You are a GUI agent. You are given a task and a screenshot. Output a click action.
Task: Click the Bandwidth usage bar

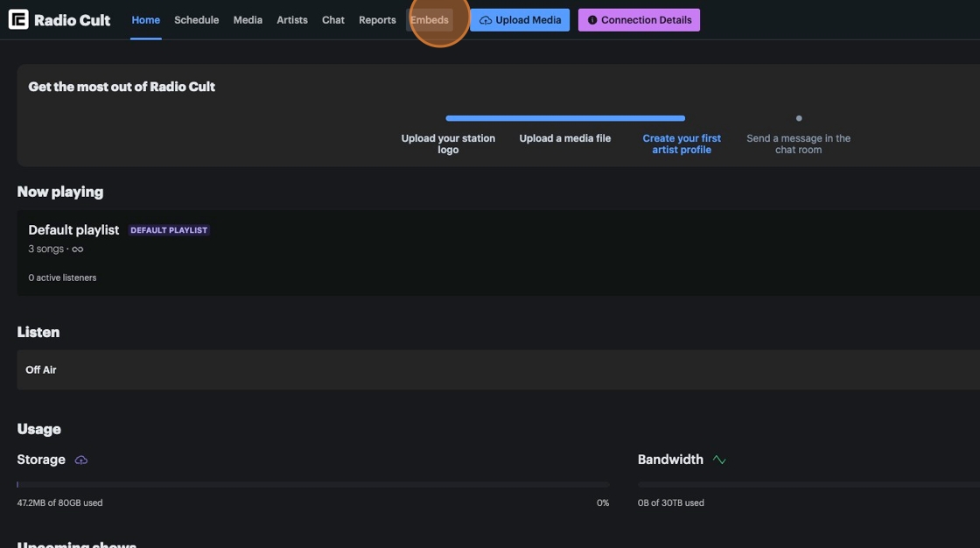(808, 484)
